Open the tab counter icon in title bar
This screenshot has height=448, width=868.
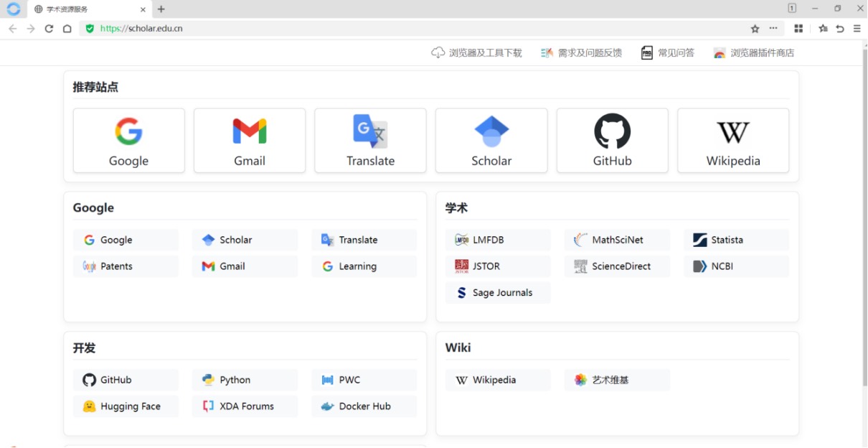[x=792, y=9]
